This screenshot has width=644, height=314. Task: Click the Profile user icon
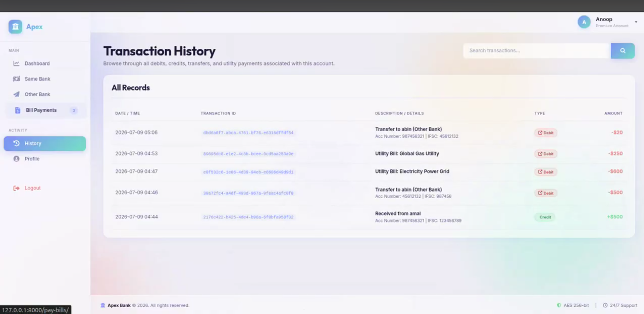click(x=16, y=159)
